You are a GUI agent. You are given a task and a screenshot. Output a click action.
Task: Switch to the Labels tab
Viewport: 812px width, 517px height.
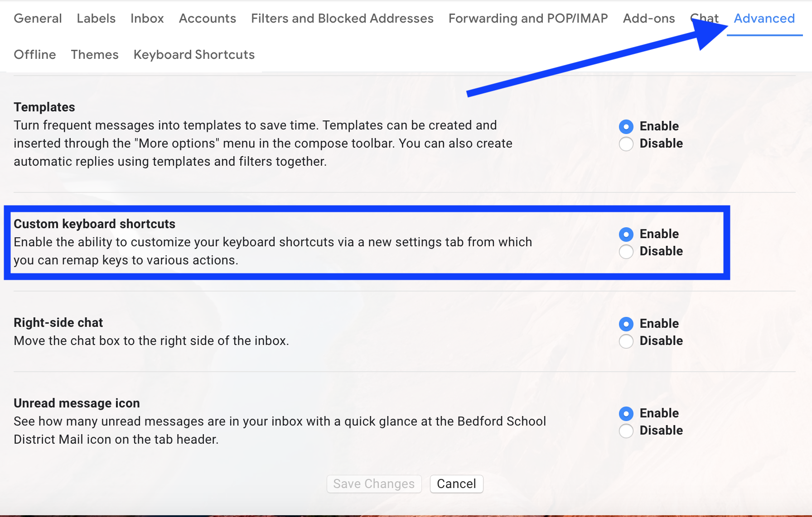pyautogui.click(x=96, y=19)
